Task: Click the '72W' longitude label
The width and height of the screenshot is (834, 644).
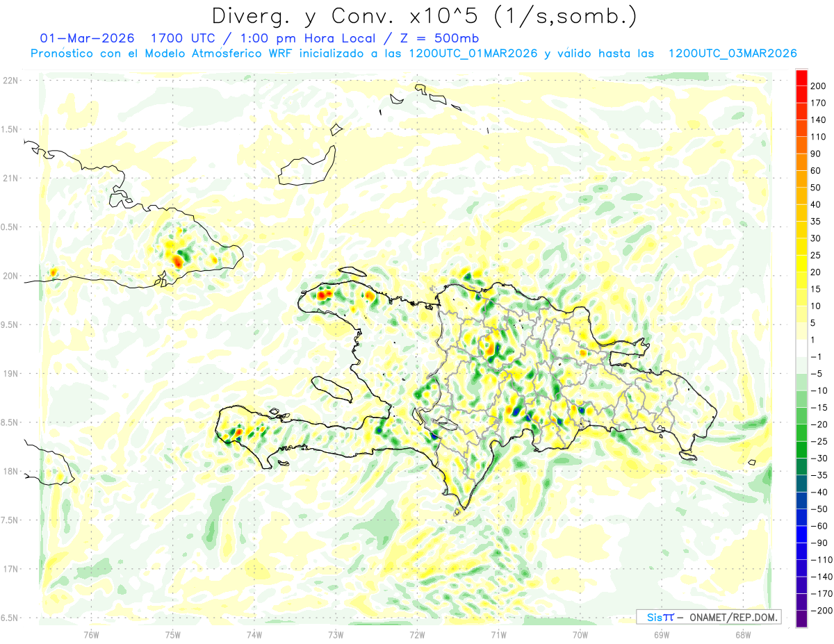Action: tap(417, 634)
